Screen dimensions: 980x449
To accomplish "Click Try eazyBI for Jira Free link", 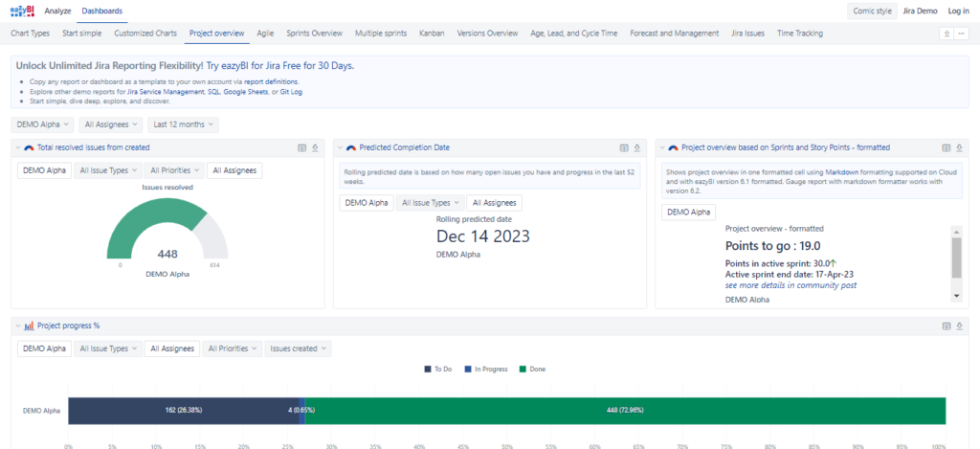I will (280, 66).
